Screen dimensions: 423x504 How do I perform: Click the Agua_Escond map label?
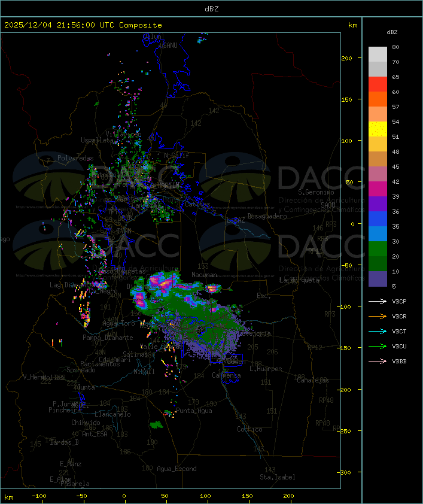pos(176,469)
